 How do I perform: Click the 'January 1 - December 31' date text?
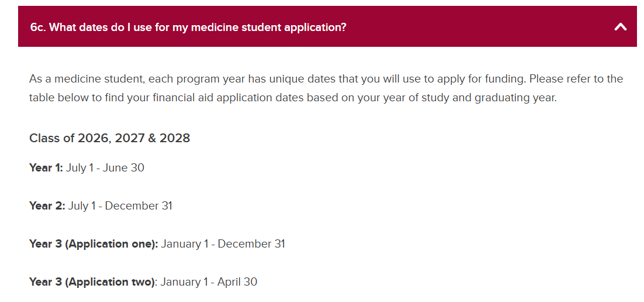(x=223, y=244)
